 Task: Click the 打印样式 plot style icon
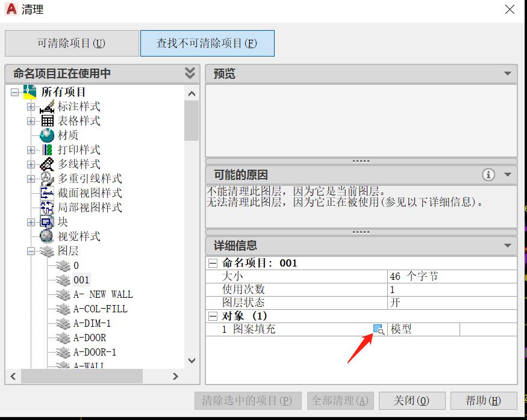point(47,150)
